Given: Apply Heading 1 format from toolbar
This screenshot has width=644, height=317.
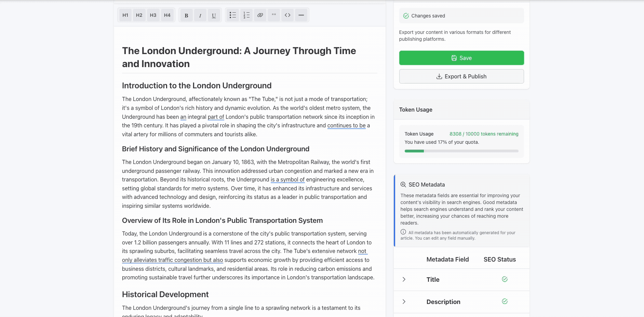Looking at the screenshot, I should point(125,15).
